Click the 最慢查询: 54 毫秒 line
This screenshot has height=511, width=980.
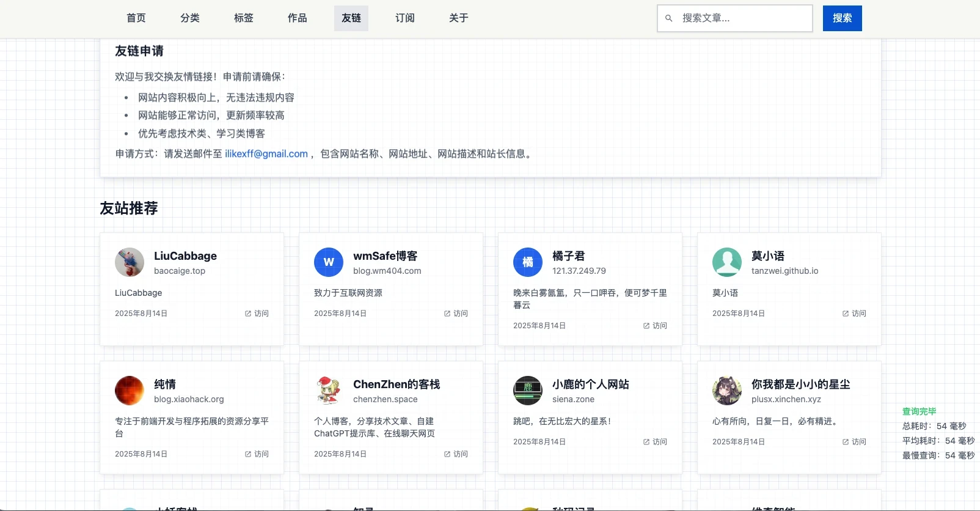pyautogui.click(x=938, y=455)
